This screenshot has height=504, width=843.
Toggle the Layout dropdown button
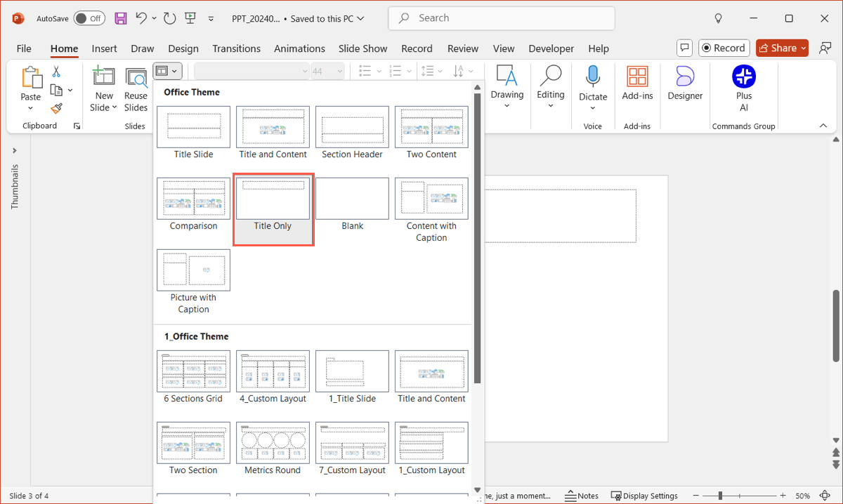[x=168, y=71]
